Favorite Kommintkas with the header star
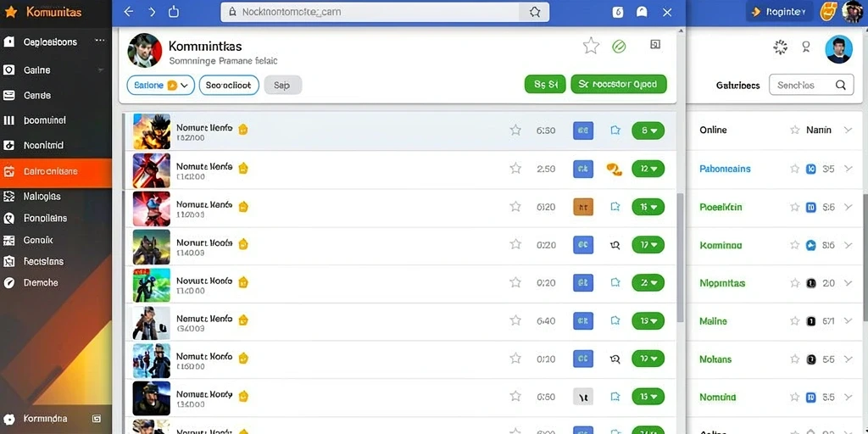Viewport: 868px width, 434px height. [x=591, y=46]
